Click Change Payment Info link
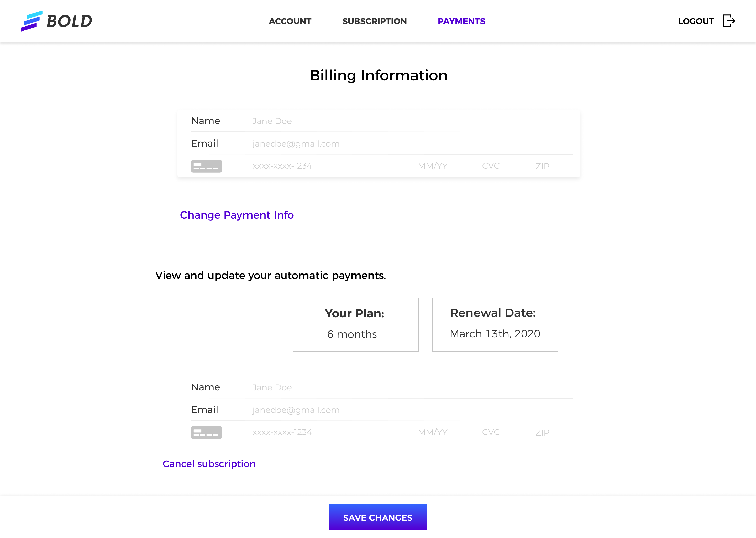The image size is (756, 538). pos(237,215)
